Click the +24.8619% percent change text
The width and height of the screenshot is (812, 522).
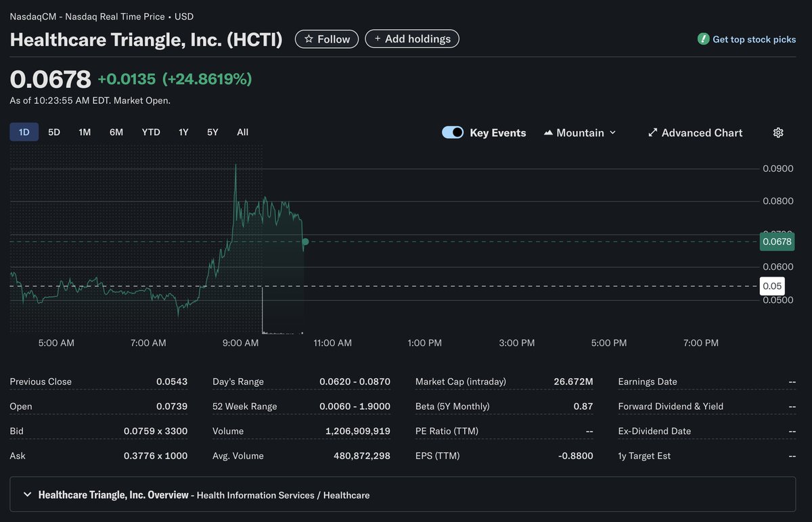(x=206, y=79)
